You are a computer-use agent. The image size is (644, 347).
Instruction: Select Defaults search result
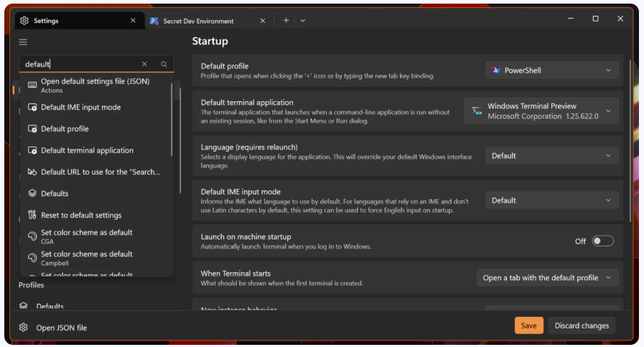[95, 193]
